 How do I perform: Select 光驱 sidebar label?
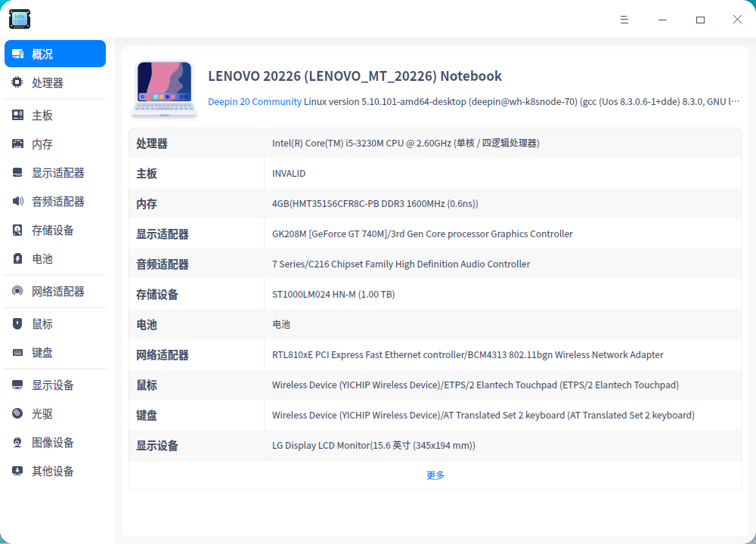tap(42, 414)
